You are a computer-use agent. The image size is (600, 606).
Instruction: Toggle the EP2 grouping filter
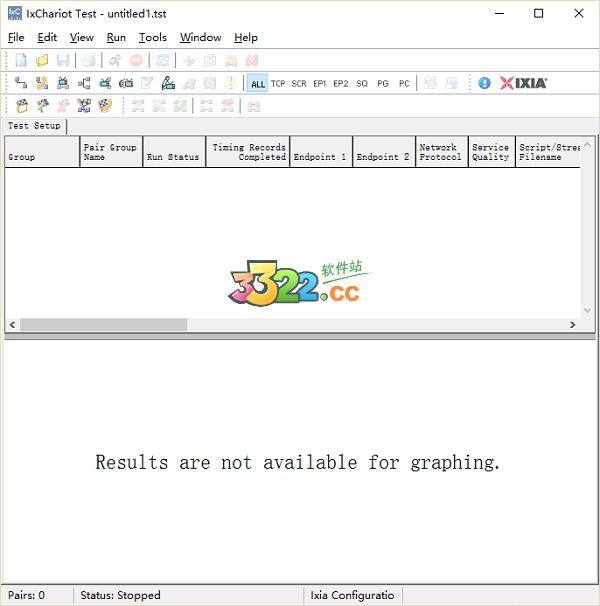[341, 83]
